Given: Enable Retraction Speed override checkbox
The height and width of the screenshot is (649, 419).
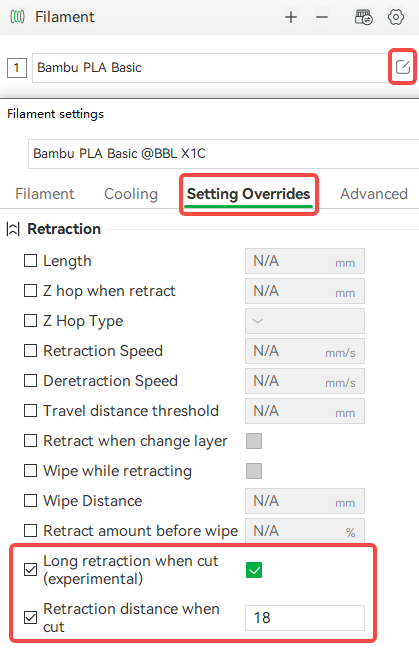Looking at the screenshot, I should point(30,351).
